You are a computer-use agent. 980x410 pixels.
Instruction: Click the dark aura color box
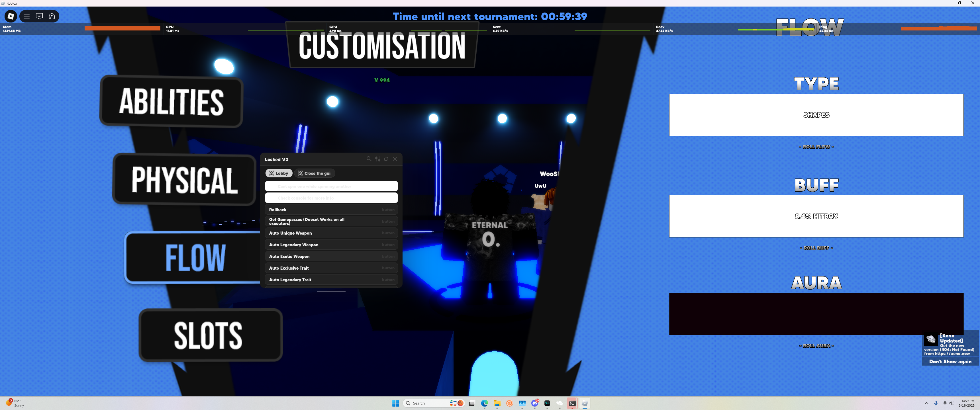(816, 313)
